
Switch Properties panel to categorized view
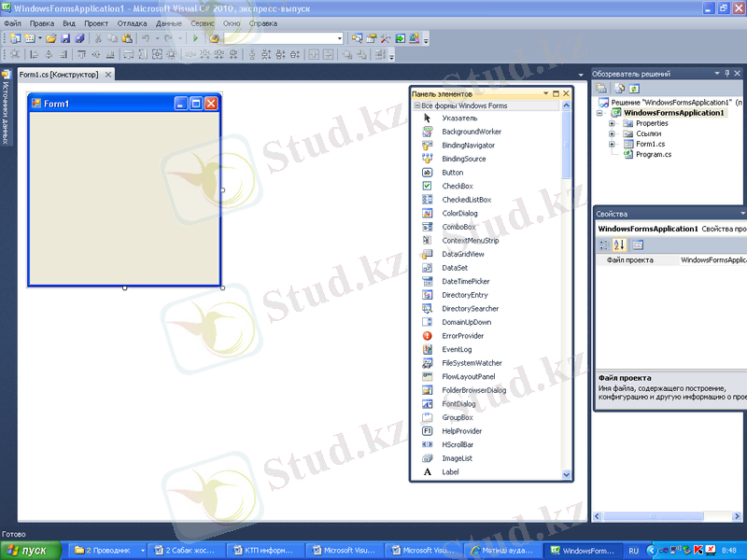[x=603, y=245]
